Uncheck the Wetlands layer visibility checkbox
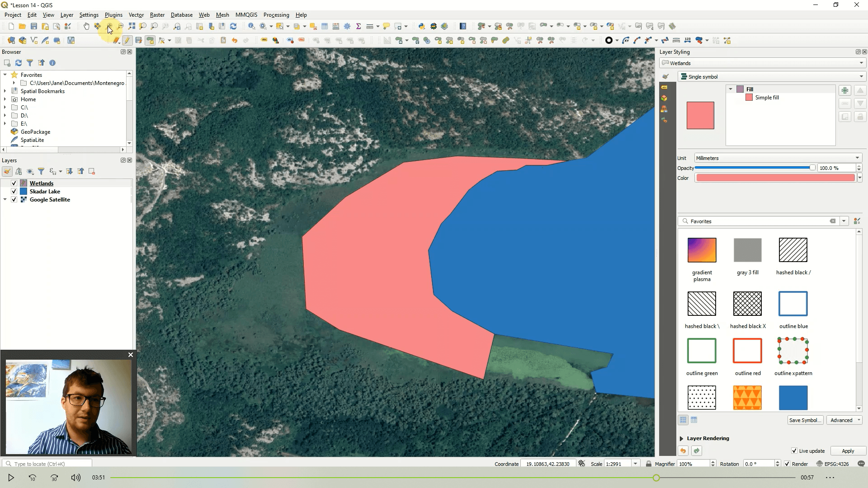 [x=14, y=183]
